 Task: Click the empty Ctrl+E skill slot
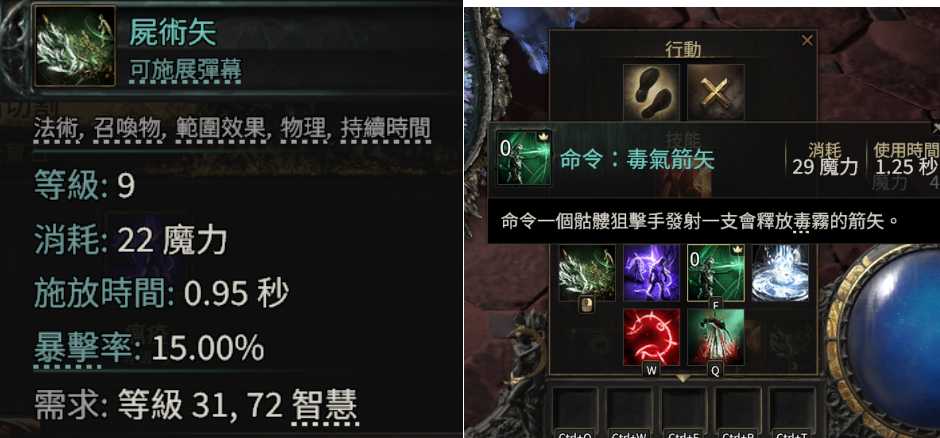point(684,409)
